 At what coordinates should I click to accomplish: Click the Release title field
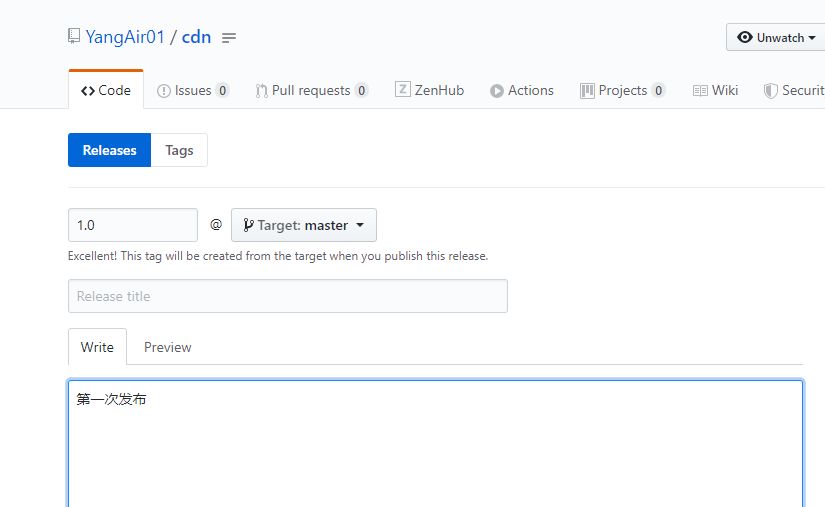287,296
